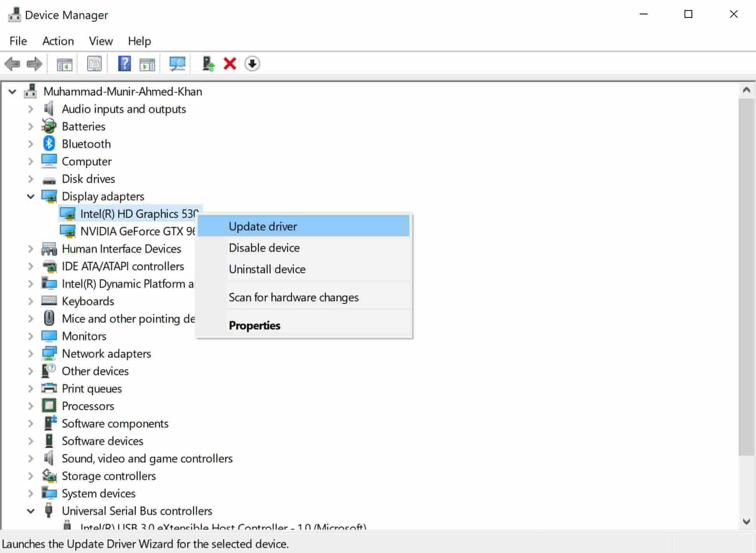Select the Update driver software toolbar icon
This screenshot has height=553, width=756.
209,63
